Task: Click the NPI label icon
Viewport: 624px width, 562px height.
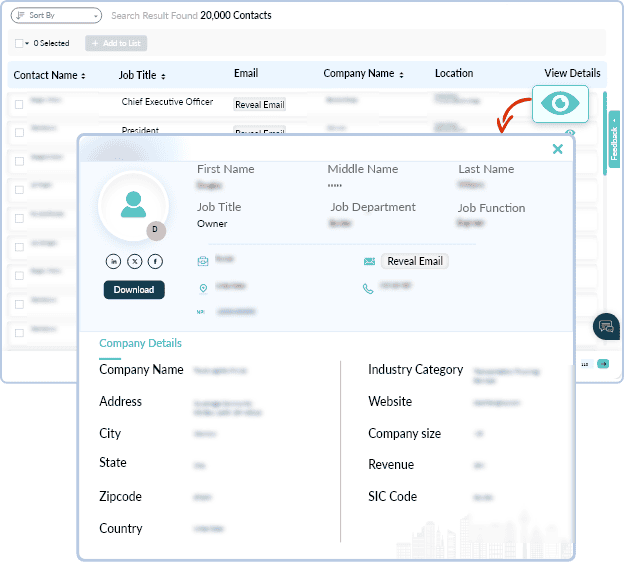Action: click(201, 312)
